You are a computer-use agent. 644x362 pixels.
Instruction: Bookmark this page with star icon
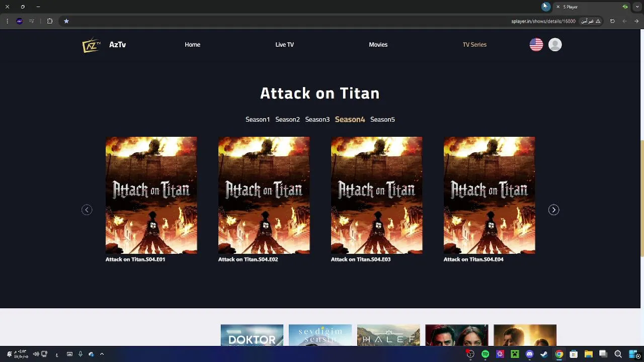point(66,21)
